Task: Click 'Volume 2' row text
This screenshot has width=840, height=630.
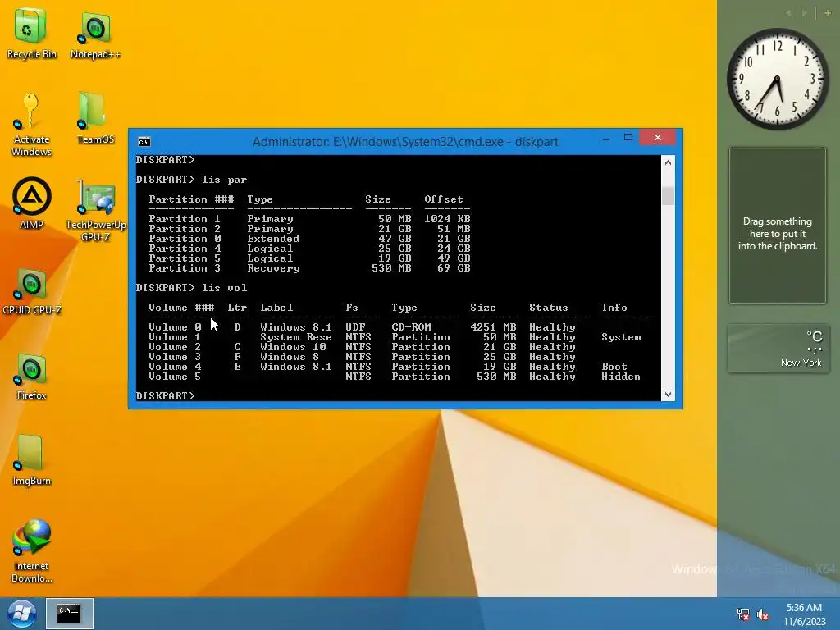Action: [362, 347]
